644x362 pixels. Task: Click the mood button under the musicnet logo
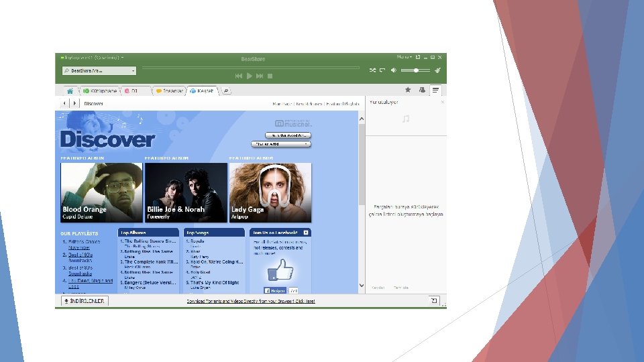tap(288, 135)
